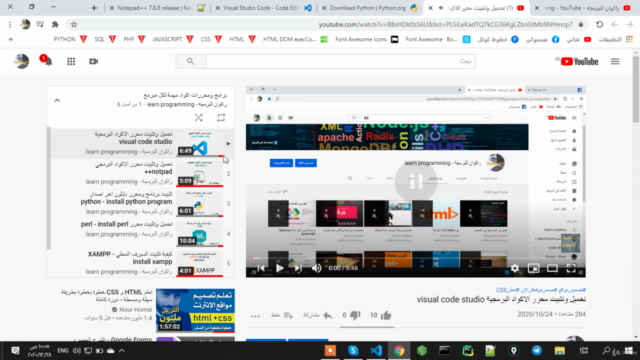The width and height of the screenshot is (640, 360).
Task: Switch to rightmost YouTube channel tab
Action: point(584,8)
